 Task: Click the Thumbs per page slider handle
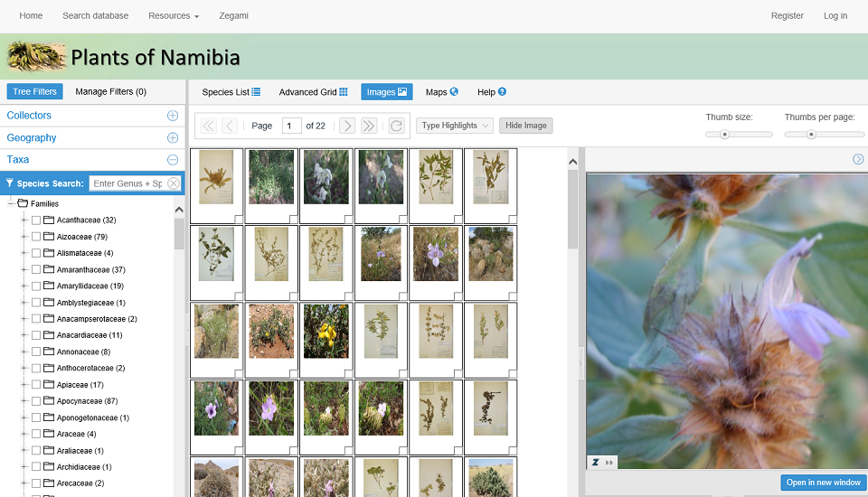coord(811,135)
